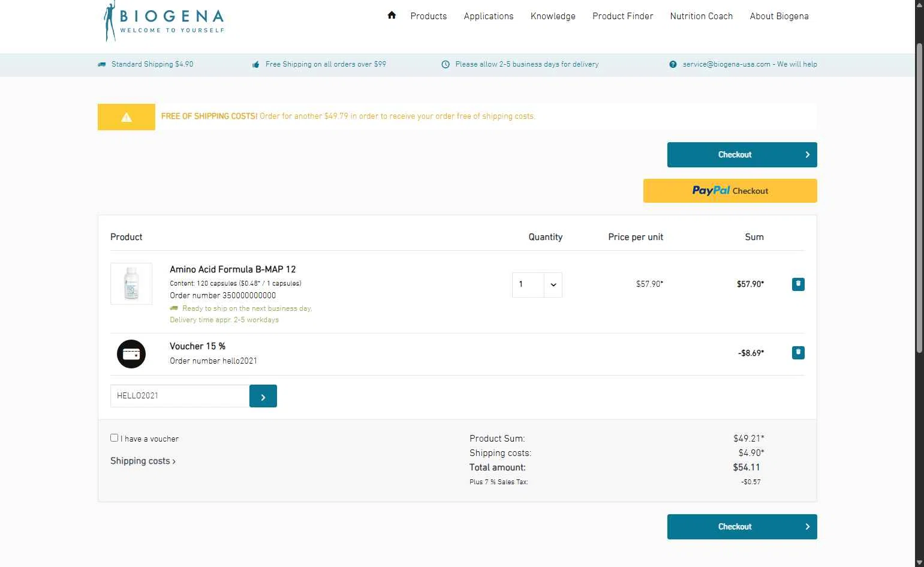Click the voucher discount -$8.69 value

pos(751,353)
